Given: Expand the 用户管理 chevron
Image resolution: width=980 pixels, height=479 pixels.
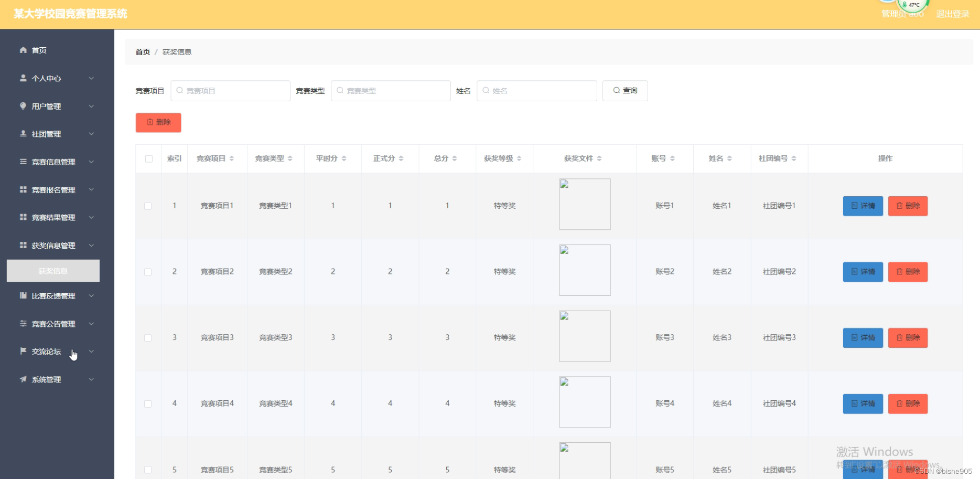Looking at the screenshot, I should (x=91, y=106).
